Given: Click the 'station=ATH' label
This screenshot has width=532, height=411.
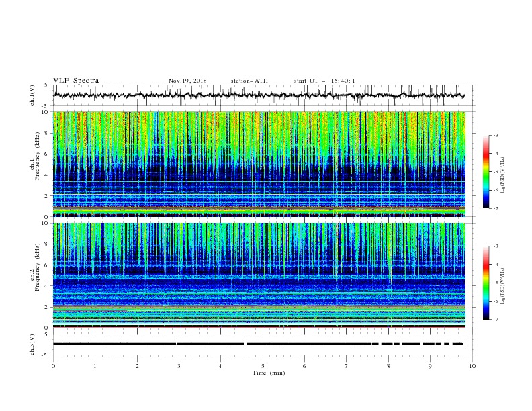Looking at the screenshot, I should pyautogui.click(x=249, y=81).
